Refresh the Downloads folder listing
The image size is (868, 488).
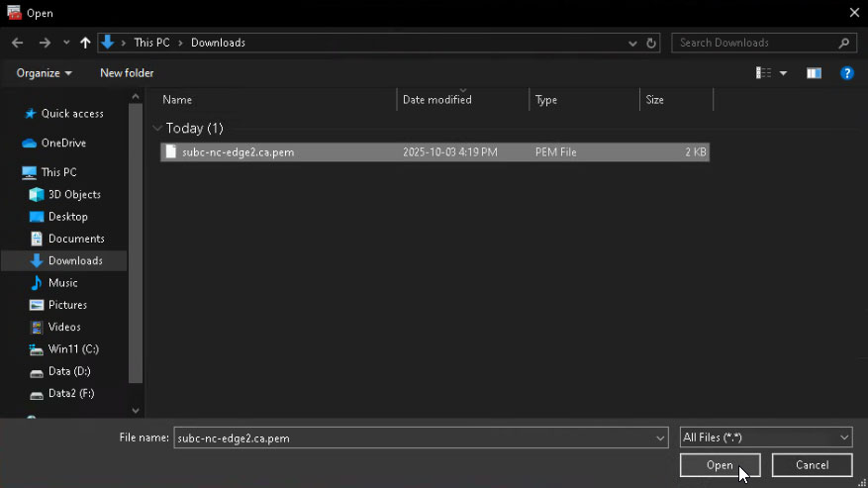pos(651,43)
